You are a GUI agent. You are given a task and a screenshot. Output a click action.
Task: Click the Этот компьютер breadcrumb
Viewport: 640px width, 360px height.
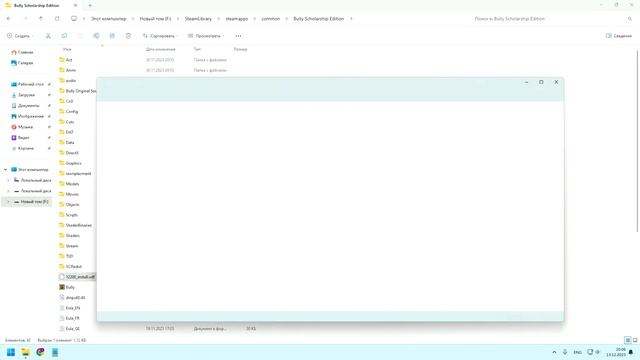(x=108, y=19)
